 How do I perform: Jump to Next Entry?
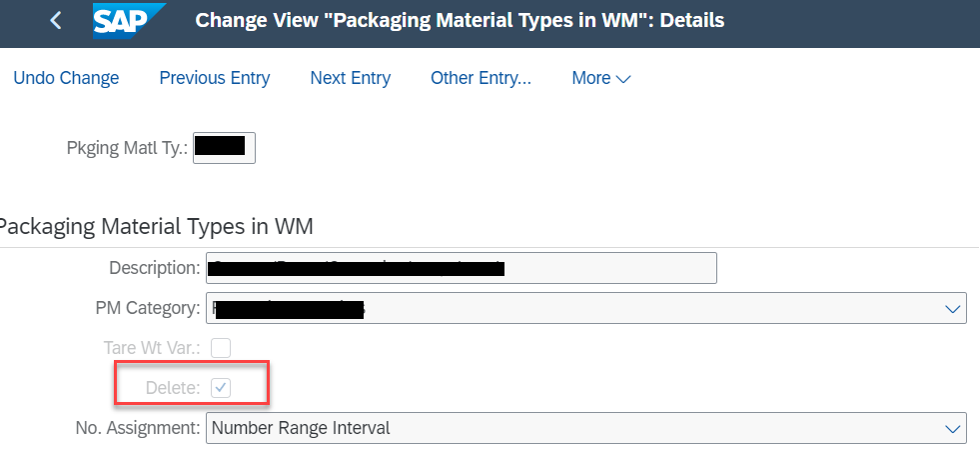(x=351, y=78)
